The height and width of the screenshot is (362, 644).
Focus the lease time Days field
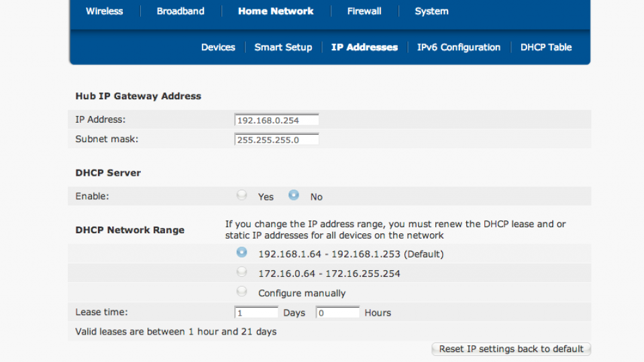tap(256, 313)
